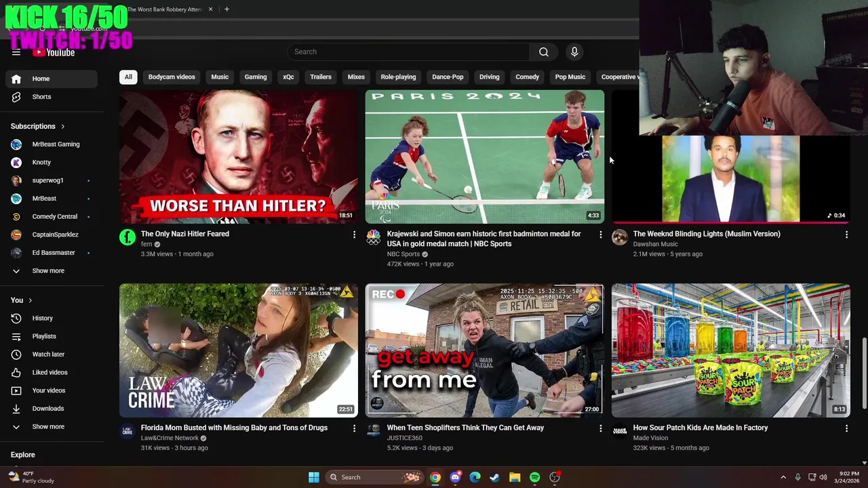
Task: Play the Sour Patch Kids factory thumbnail
Action: [730, 350]
